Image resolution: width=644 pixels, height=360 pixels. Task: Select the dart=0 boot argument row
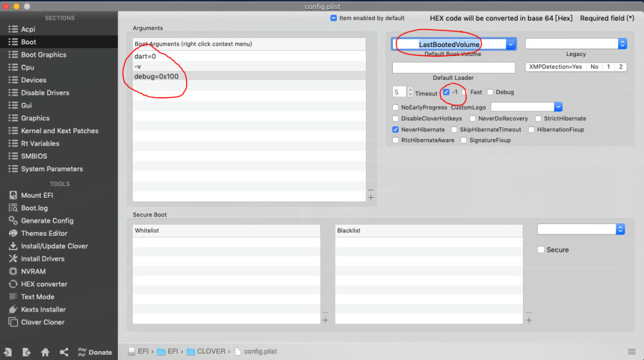(249, 56)
